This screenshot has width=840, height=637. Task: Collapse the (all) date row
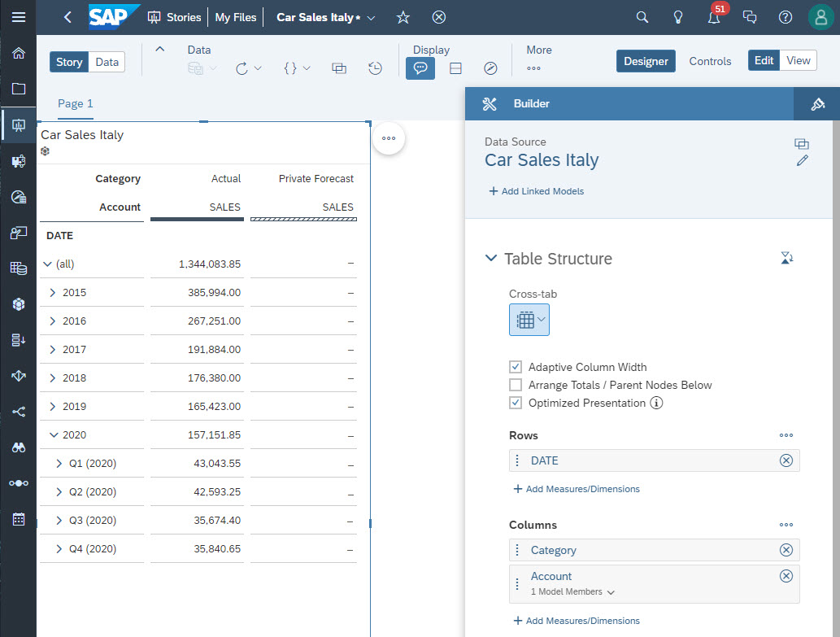click(47, 264)
